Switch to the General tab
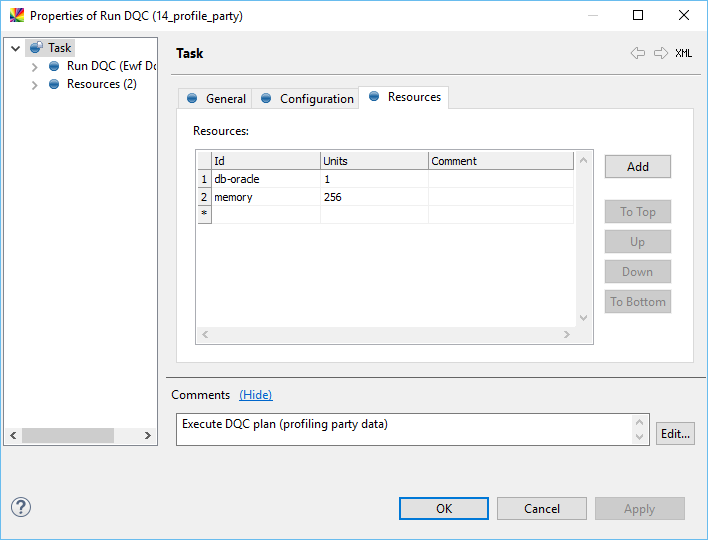The height and width of the screenshot is (540, 708). click(x=216, y=98)
